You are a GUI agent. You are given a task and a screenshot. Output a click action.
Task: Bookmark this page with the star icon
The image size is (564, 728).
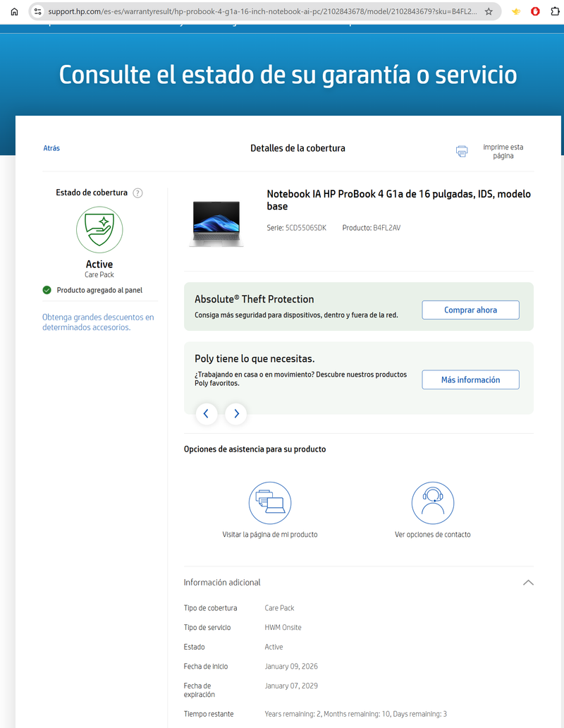pyautogui.click(x=489, y=11)
